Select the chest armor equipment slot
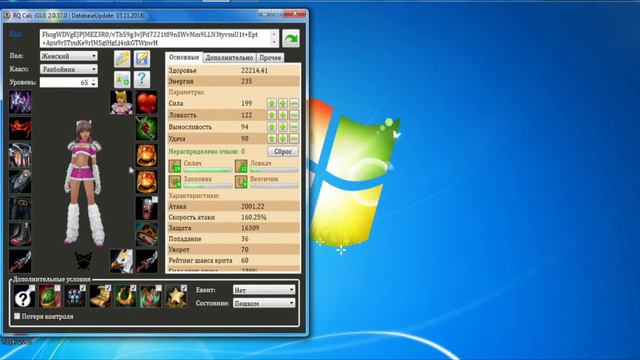 (x=20, y=155)
